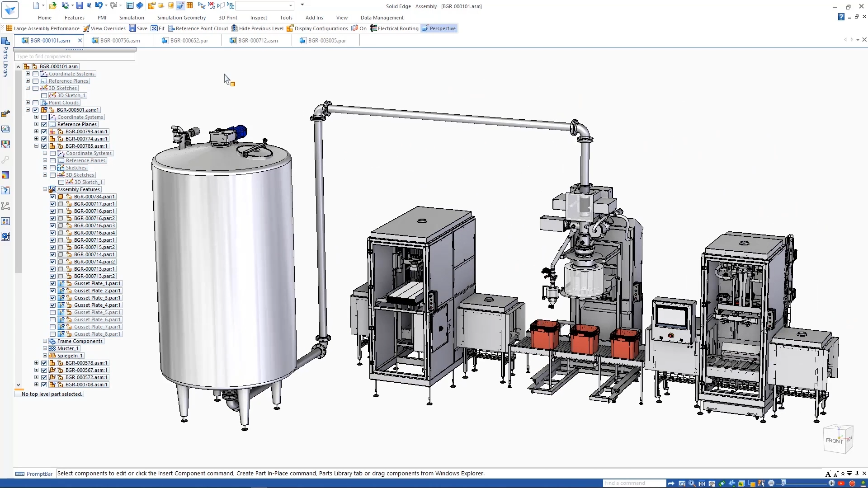
Task: Click the Undo icon in quick access toolbar
Action: click(99, 5)
